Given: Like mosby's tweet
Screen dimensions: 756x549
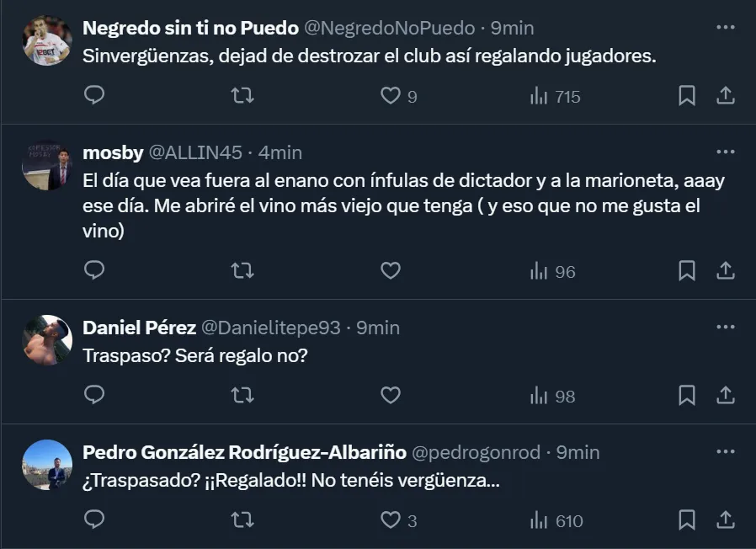Looking at the screenshot, I should tap(391, 271).
